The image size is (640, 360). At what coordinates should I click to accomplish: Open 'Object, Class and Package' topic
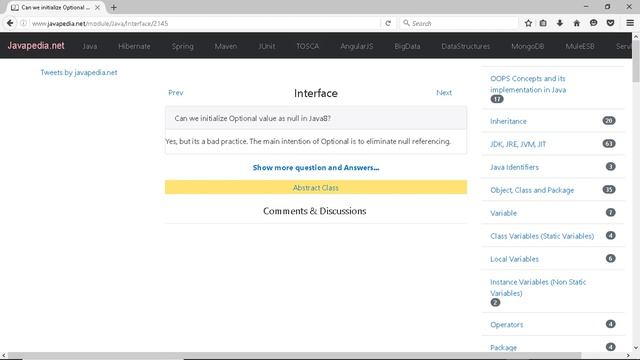[532, 190]
